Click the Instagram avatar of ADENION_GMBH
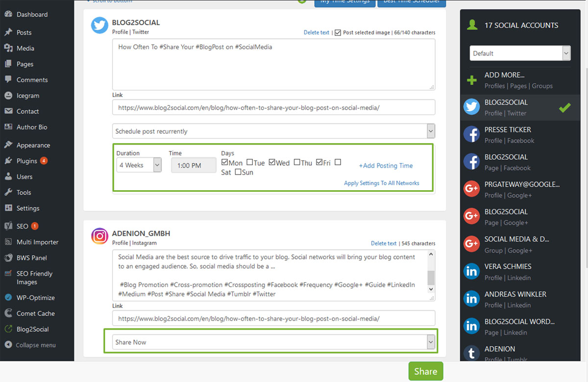 [x=99, y=236]
